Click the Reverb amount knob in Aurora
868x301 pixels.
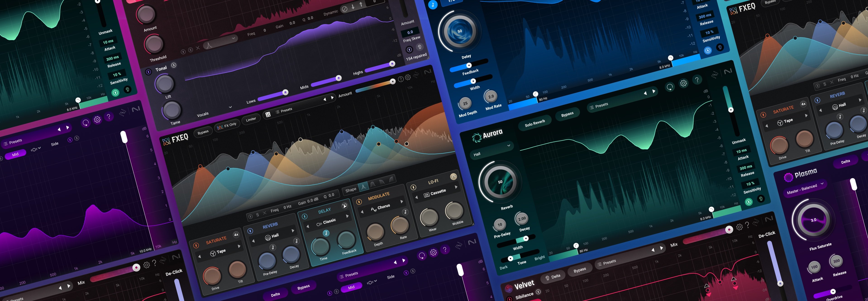[500, 182]
